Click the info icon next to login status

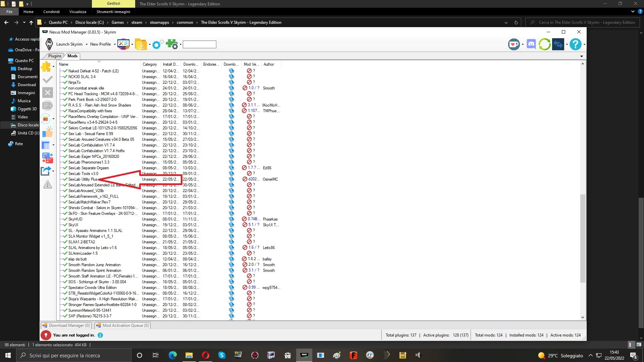(100, 335)
